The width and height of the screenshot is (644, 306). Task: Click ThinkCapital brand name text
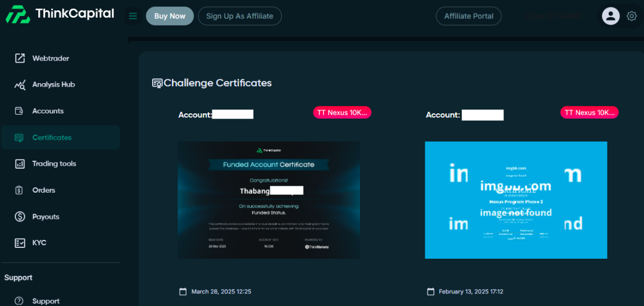point(75,14)
